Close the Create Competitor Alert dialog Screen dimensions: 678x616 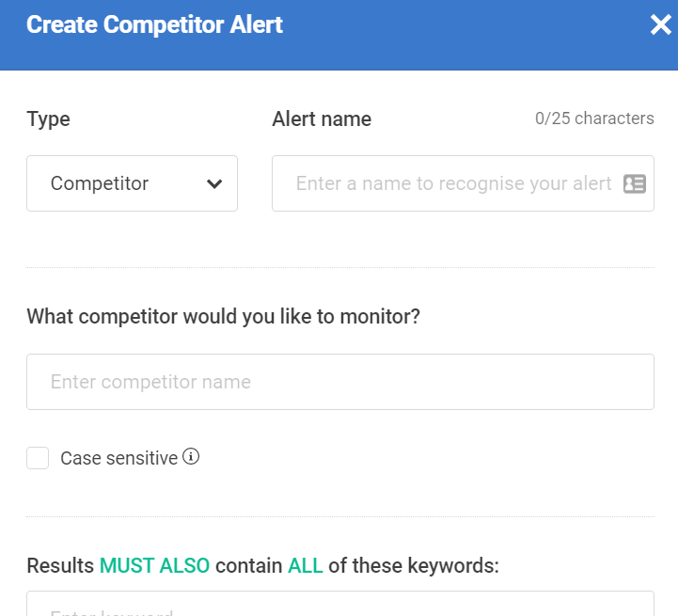point(661,24)
